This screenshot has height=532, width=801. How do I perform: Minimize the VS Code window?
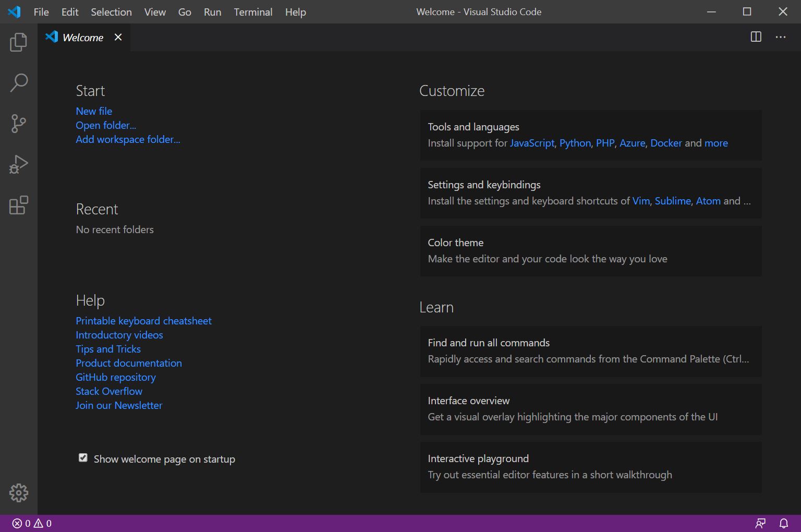(711, 11)
